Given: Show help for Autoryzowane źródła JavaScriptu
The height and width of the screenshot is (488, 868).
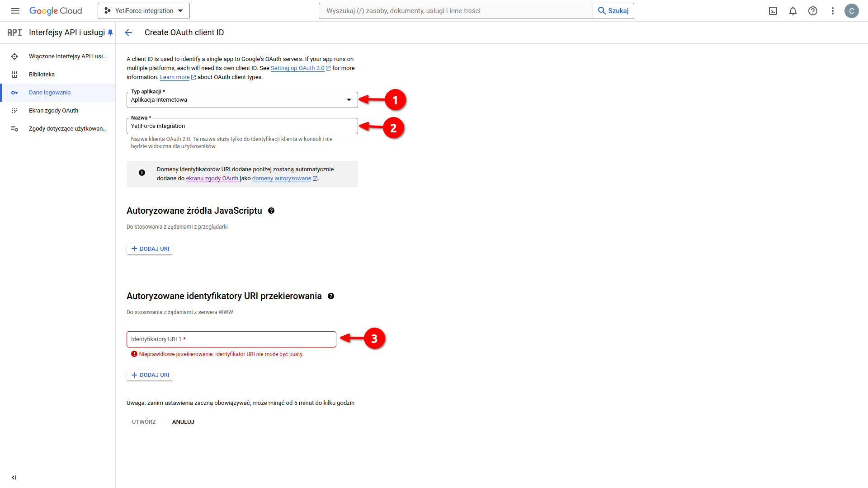Looking at the screenshot, I should (x=271, y=211).
